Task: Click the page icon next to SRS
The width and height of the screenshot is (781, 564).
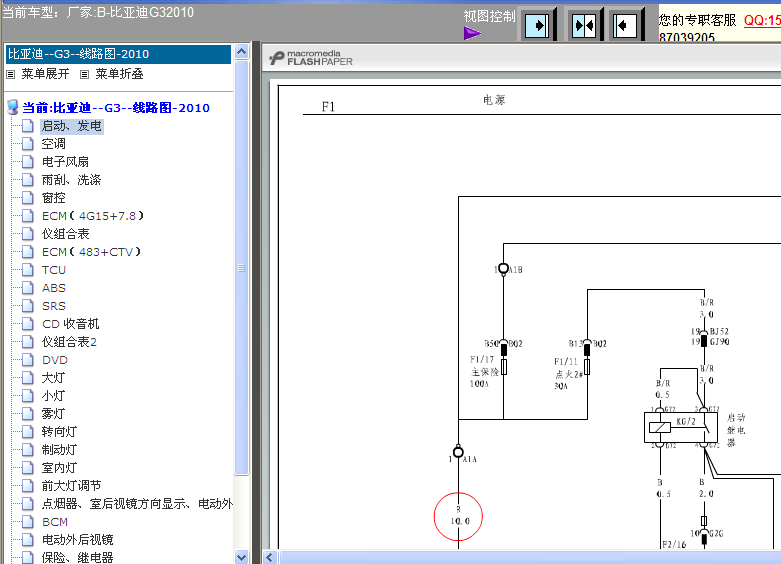Action: click(28, 305)
